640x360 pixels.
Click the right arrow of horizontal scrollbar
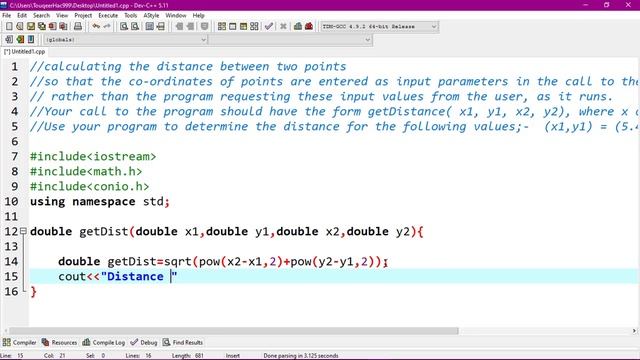[634, 331]
